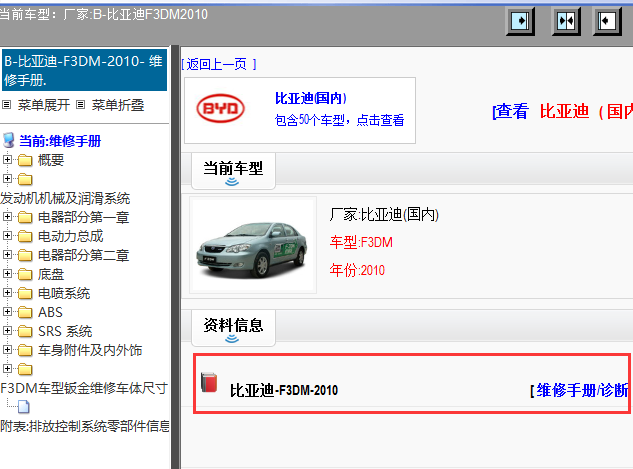
Task: Click the F3DM car thumbnail image
Action: coord(252,245)
